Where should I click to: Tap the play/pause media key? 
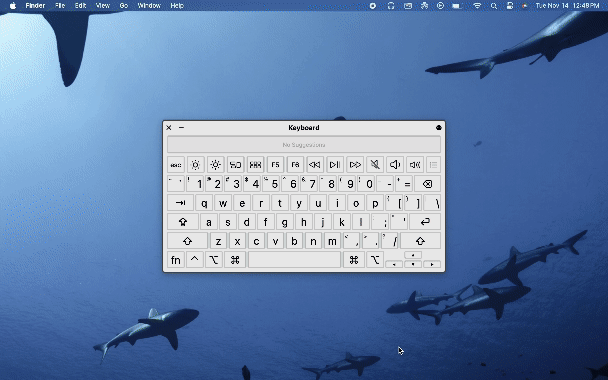click(x=335, y=165)
